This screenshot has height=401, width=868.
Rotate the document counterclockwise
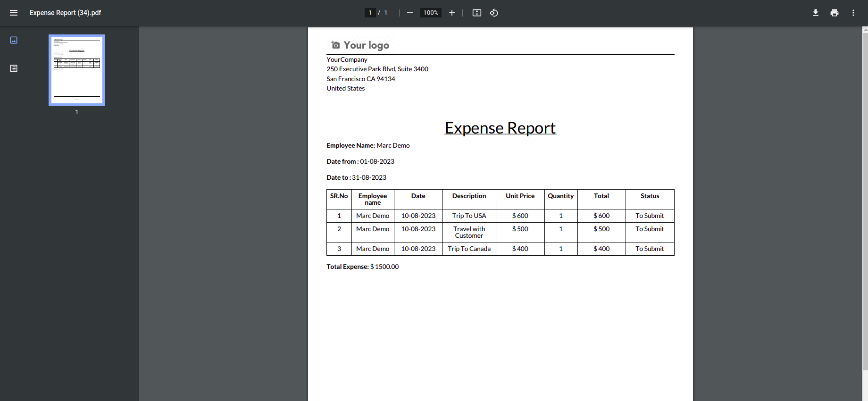tap(494, 13)
